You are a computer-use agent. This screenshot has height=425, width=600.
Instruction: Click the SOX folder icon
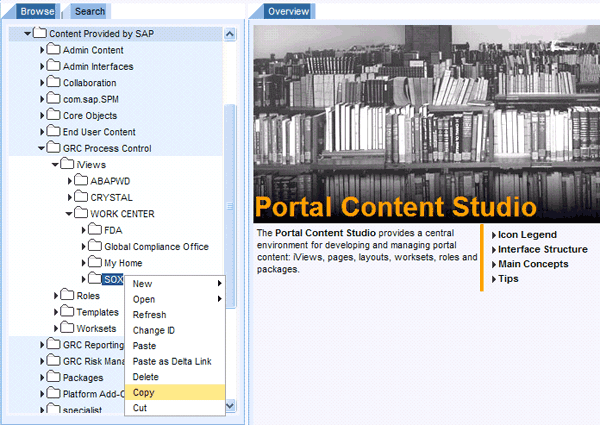(95, 278)
